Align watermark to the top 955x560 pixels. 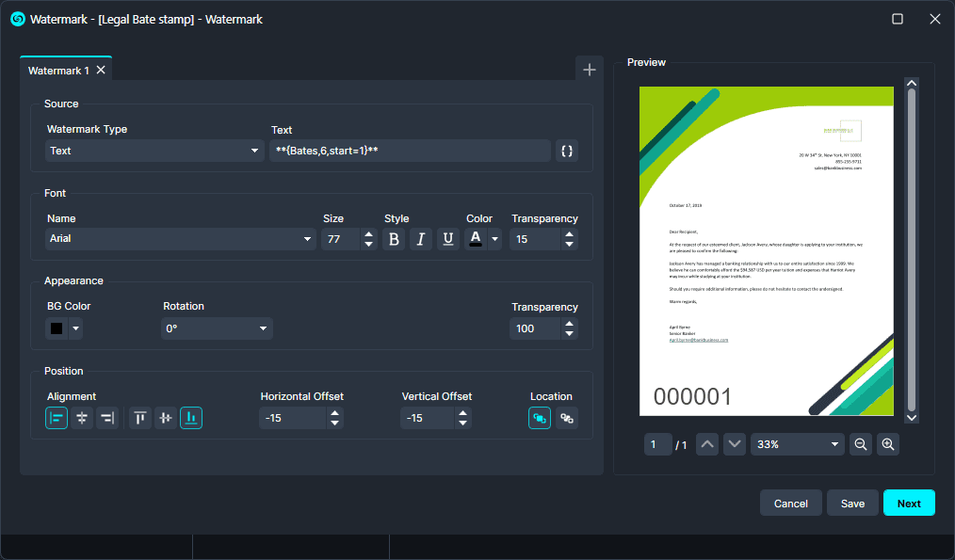(x=139, y=418)
